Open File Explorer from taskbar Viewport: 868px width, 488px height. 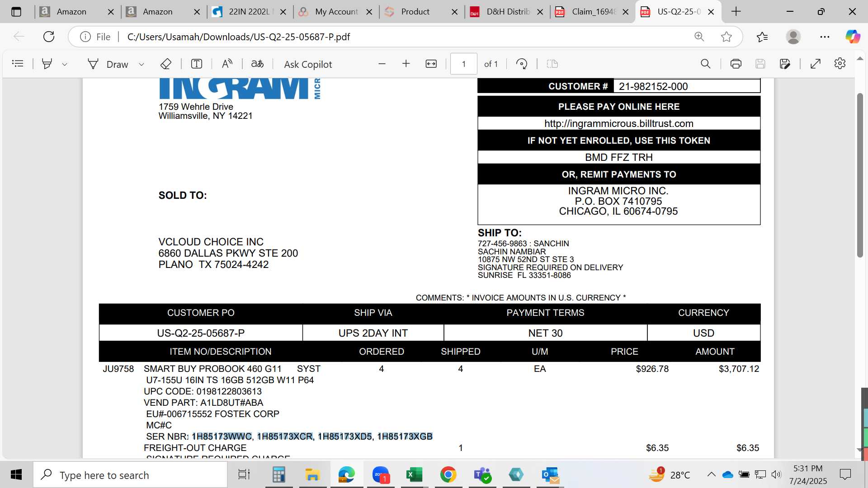click(x=312, y=474)
